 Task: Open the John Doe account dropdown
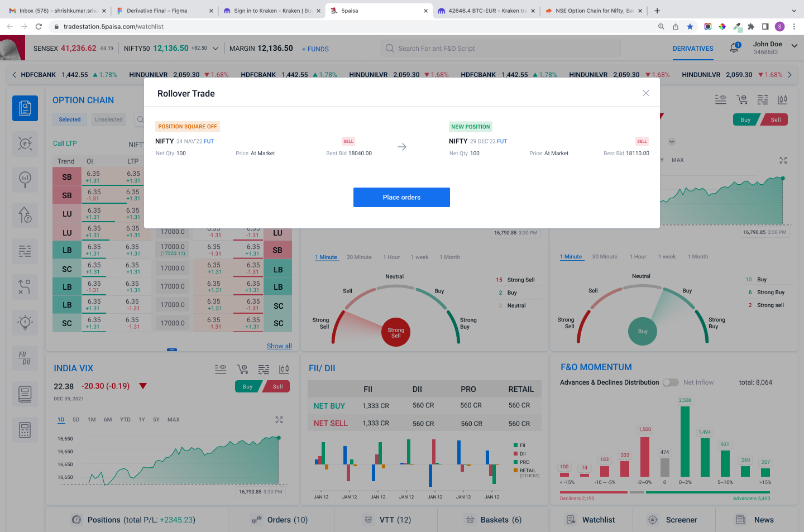(794, 46)
